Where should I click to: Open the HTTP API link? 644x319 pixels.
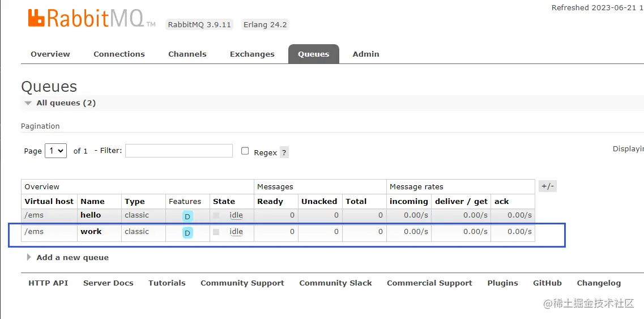49,283
